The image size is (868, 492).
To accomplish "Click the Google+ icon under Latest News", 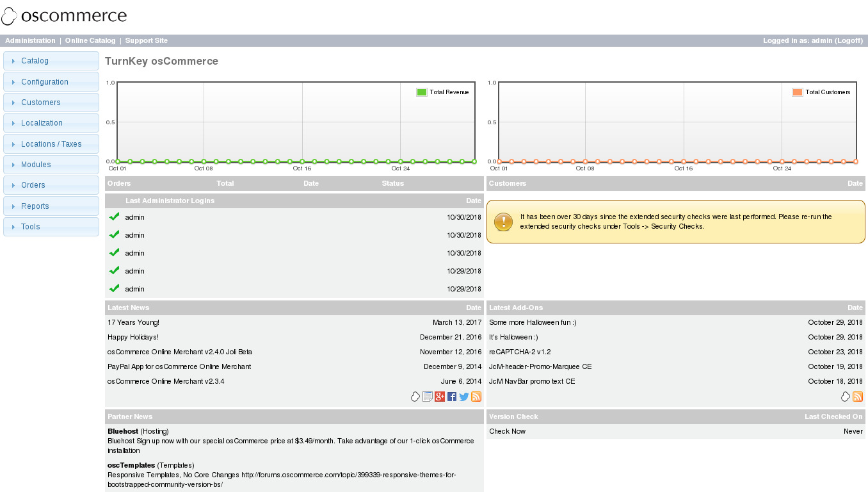I will [440, 397].
